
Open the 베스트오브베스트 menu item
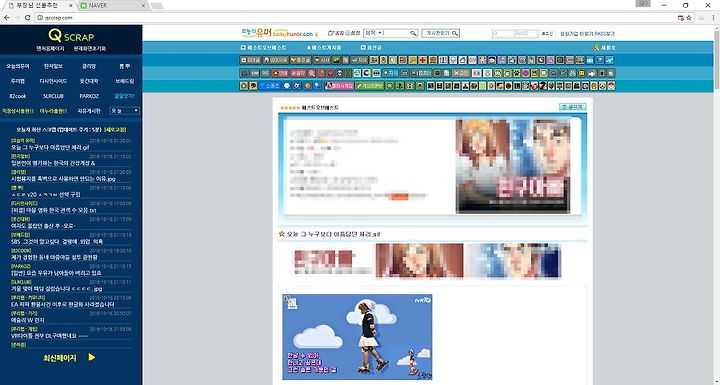264,47
